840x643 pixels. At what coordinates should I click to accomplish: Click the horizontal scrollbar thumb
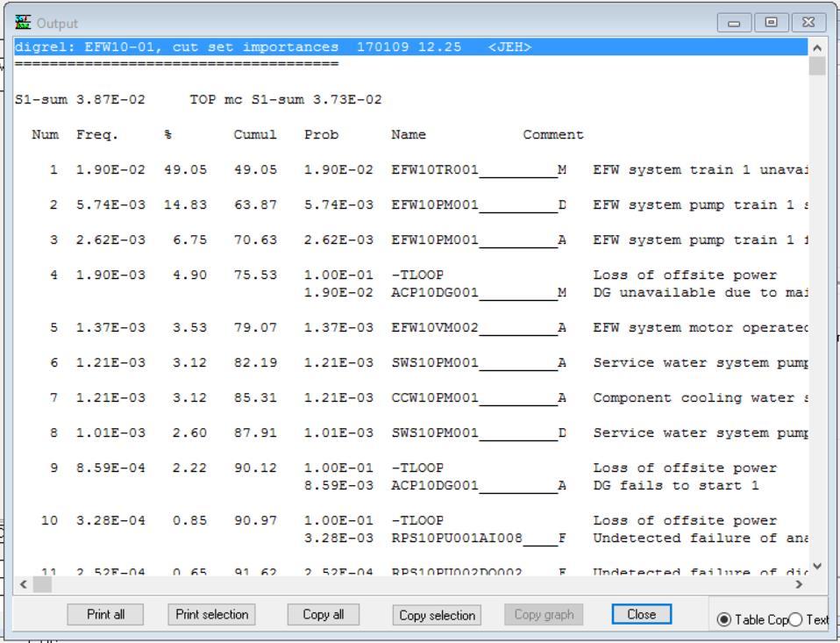[42, 584]
